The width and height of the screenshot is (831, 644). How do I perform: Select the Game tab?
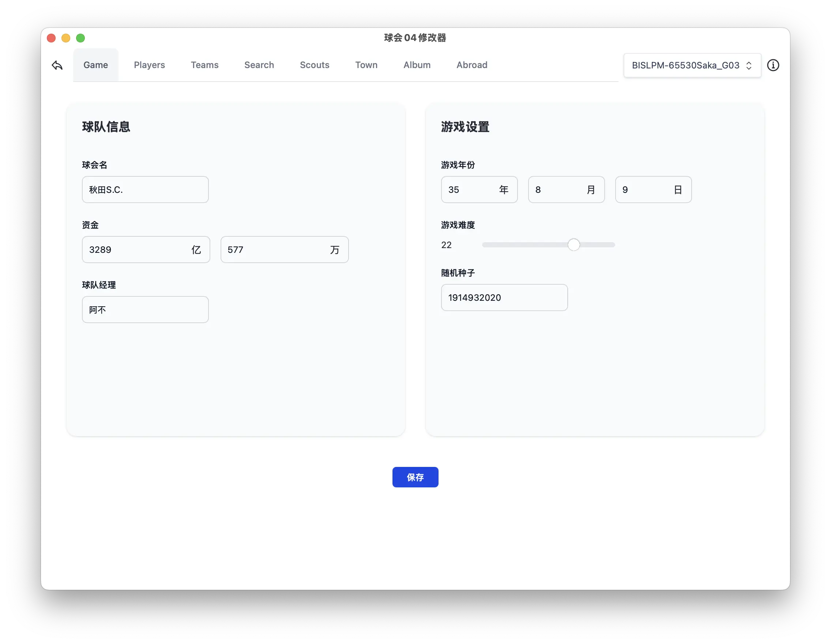95,65
